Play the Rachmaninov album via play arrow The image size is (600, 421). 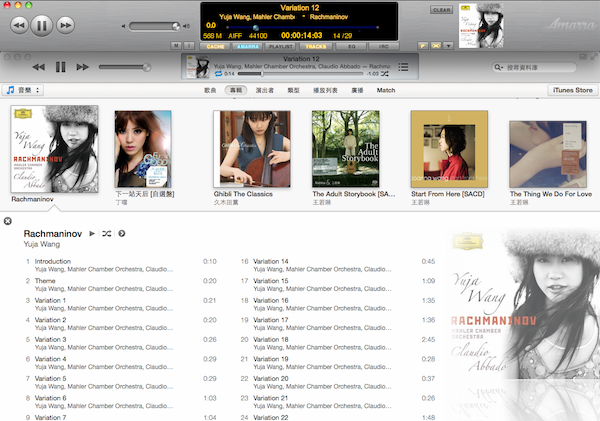point(92,233)
